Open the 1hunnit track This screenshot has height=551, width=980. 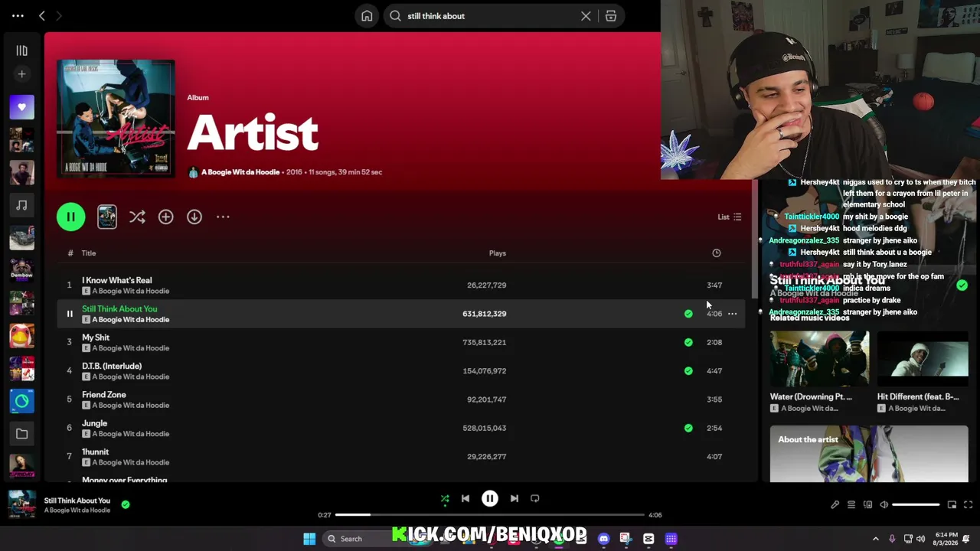coord(96,452)
